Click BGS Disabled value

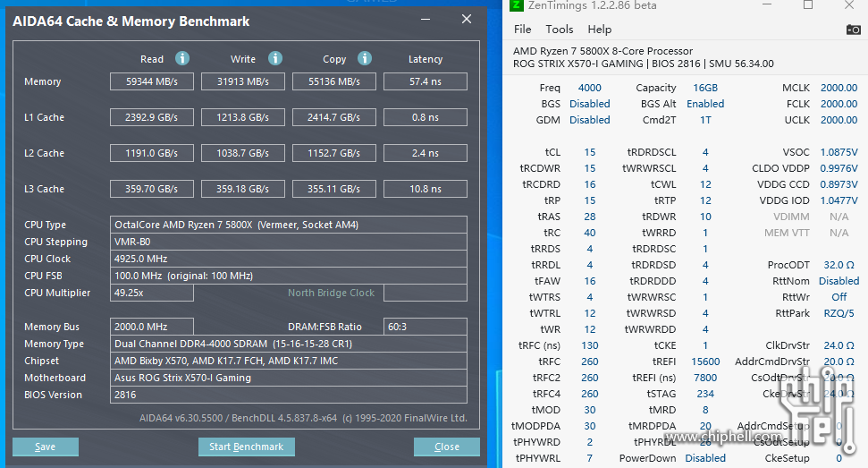click(x=590, y=104)
